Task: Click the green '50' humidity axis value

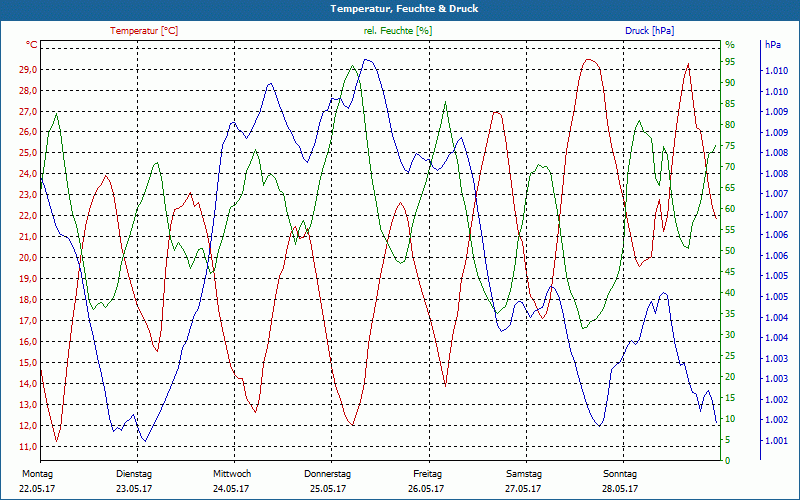Action: (x=730, y=251)
